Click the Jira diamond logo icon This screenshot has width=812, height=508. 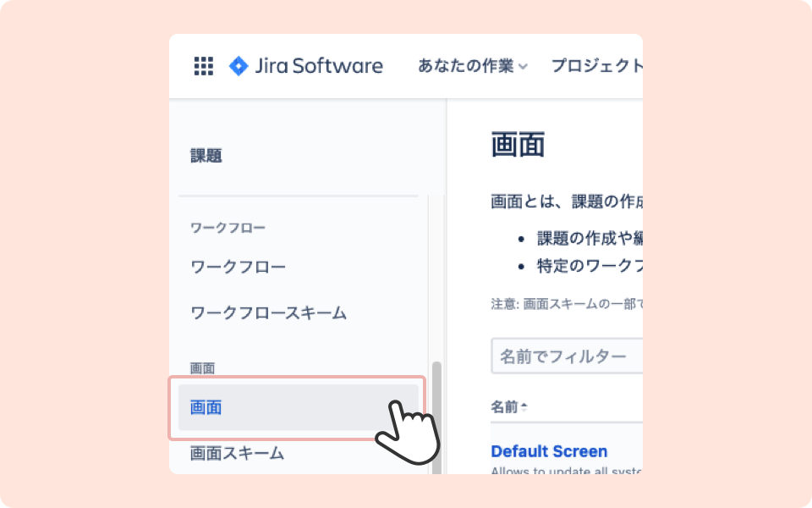coord(239,66)
